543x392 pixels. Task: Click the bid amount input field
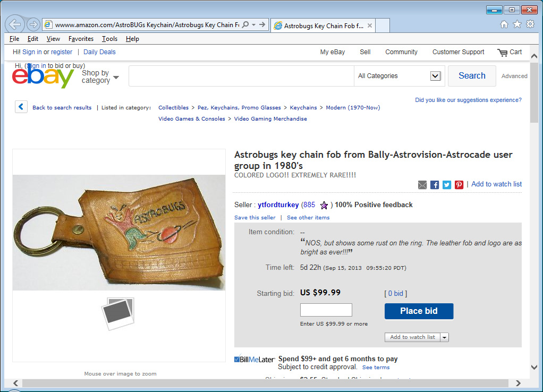(x=326, y=310)
